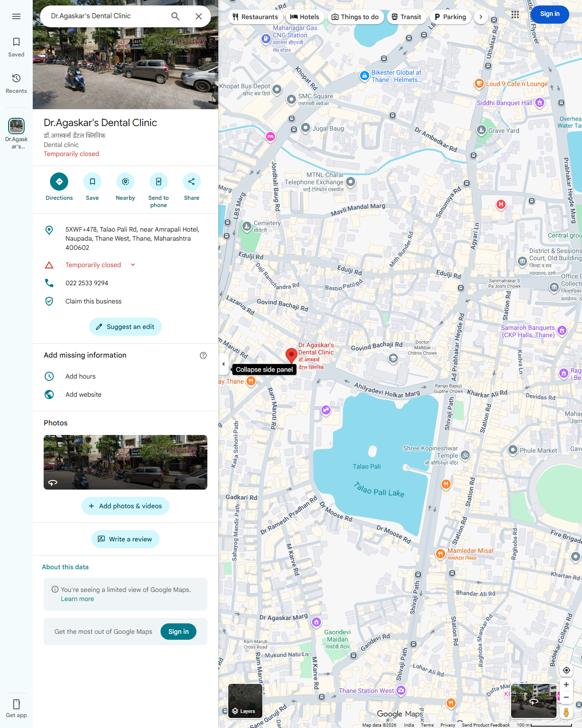Show more category chips with the arrow
Image resolution: width=582 pixels, height=728 pixels.
pos(481,17)
